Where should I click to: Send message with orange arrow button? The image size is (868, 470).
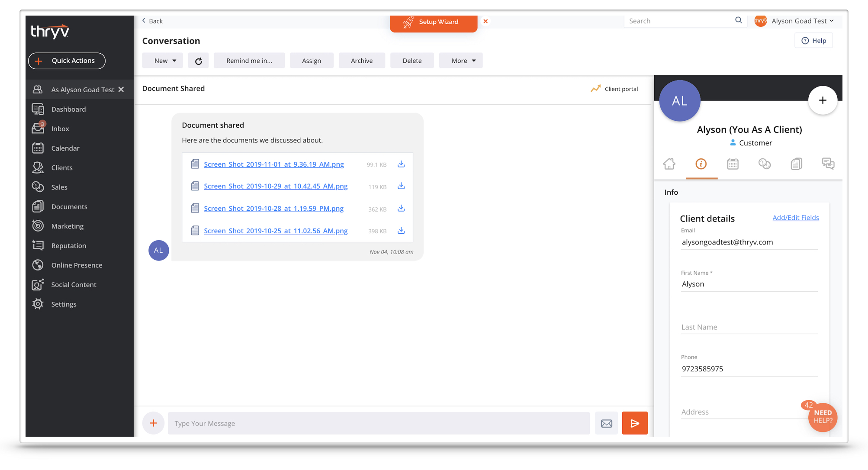click(635, 423)
